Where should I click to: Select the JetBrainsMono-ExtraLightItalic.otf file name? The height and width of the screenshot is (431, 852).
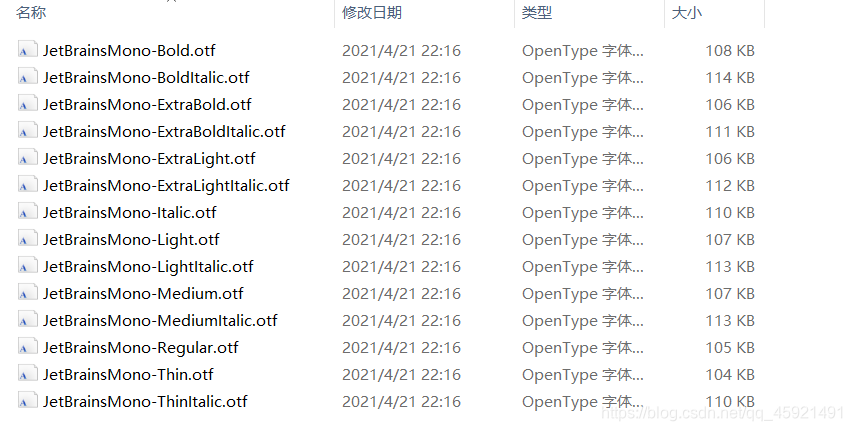(166, 185)
